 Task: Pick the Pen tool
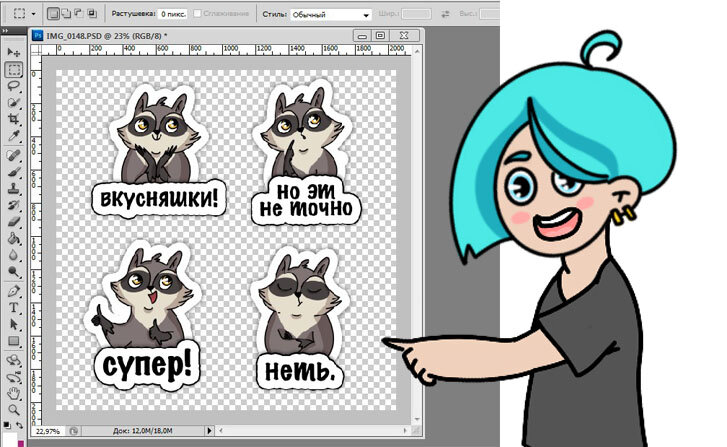pos(14,291)
